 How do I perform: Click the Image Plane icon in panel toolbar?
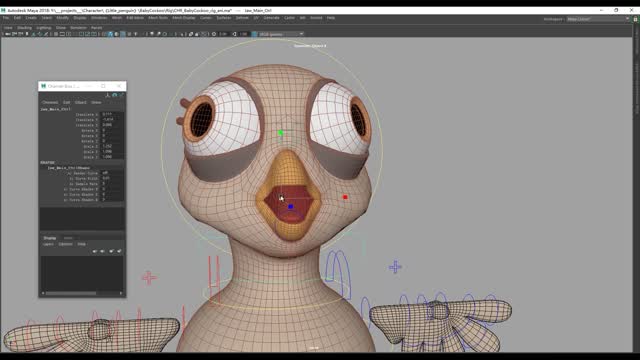(x=33, y=34)
